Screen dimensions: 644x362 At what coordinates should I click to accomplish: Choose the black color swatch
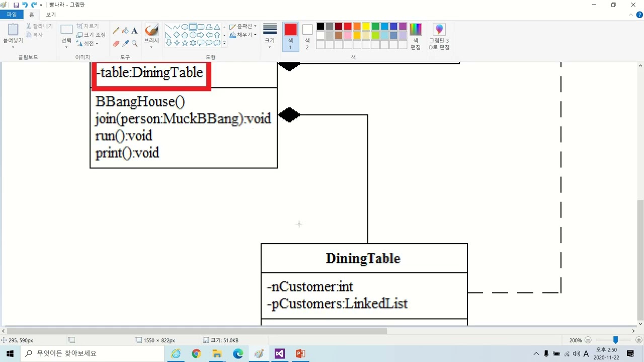[x=320, y=27]
